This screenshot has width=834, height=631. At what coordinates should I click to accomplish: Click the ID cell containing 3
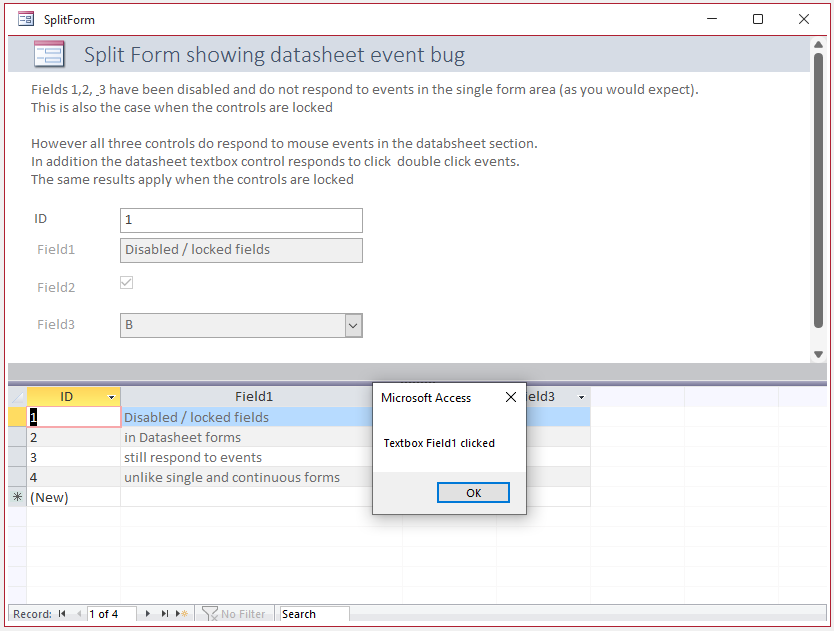(73, 458)
